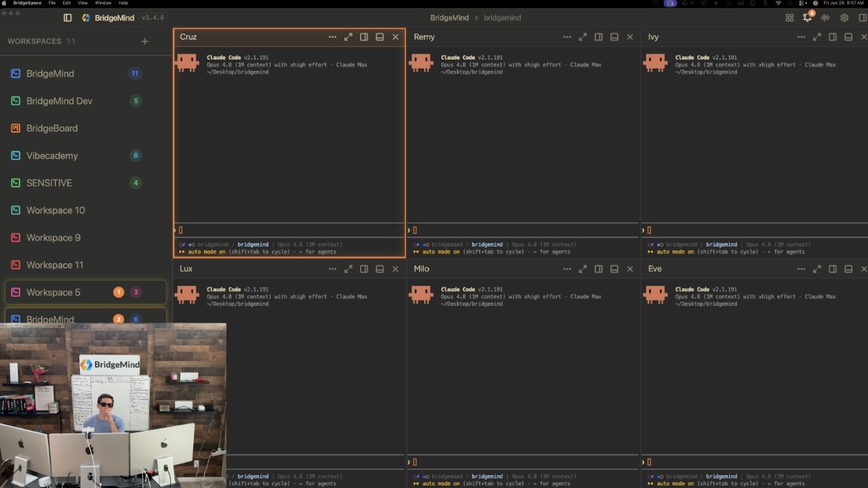868x488 pixels.
Task: Open more options menu in Ivy pane
Action: pyautogui.click(x=802, y=37)
